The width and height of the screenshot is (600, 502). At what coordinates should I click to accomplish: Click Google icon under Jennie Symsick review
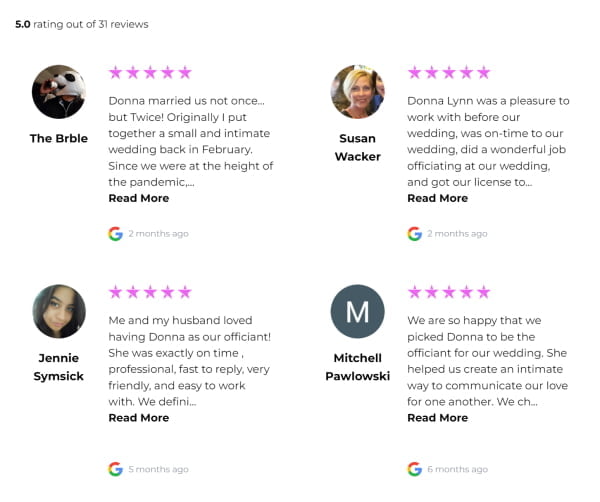[x=115, y=469]
